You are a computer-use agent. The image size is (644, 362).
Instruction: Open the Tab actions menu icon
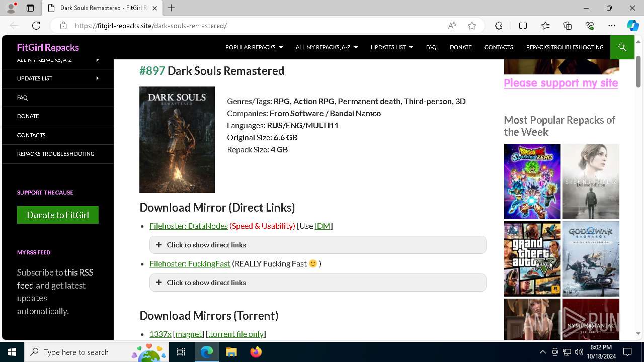30,8
